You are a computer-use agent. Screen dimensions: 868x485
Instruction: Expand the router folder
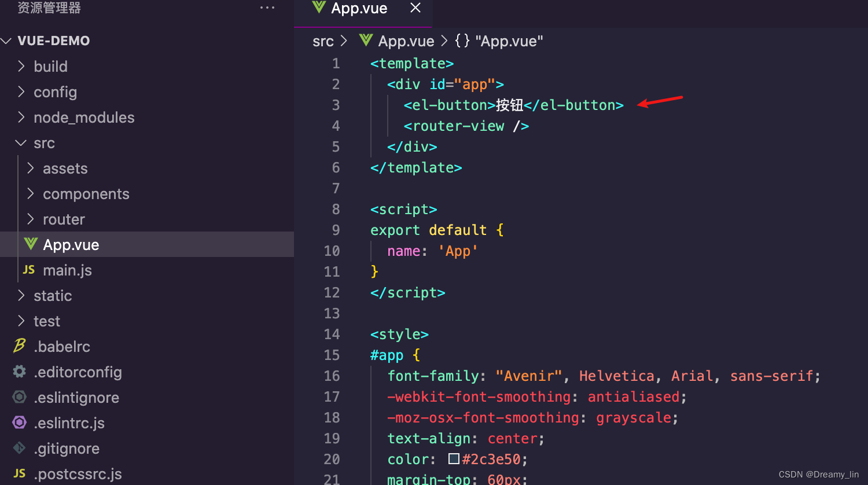[x=31, y=219]
